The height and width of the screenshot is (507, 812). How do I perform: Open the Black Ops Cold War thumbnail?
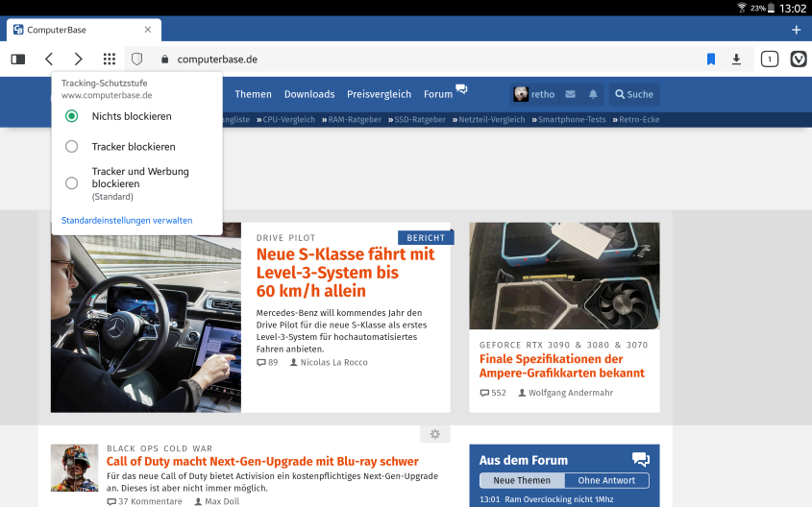coord(74,468)
